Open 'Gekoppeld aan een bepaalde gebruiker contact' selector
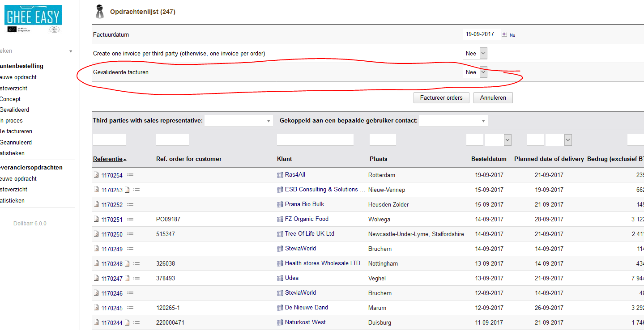644x330 pixels. [453, 120]
